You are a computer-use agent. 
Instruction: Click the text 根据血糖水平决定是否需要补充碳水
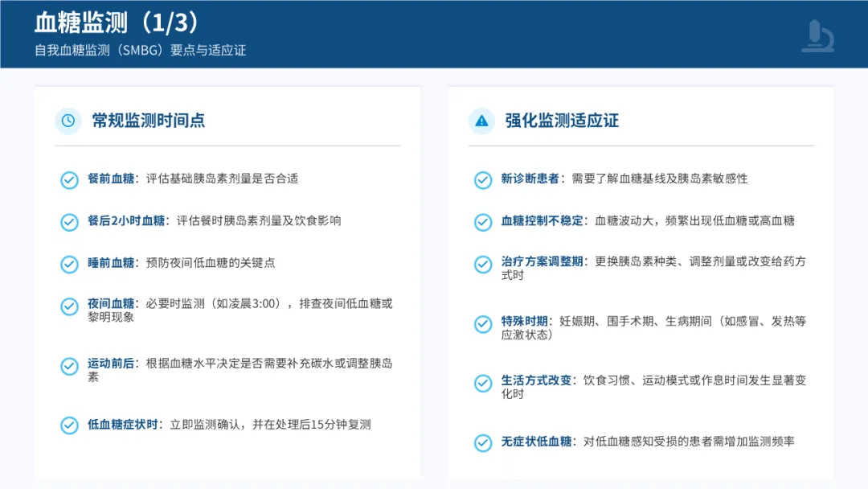[240, 364]
